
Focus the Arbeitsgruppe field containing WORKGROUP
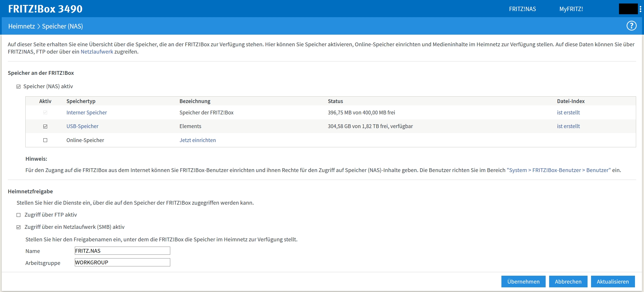(x=122, y=262)
